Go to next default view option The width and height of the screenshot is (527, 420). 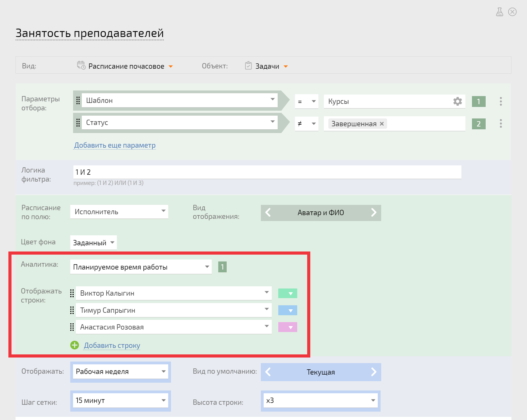374,372
